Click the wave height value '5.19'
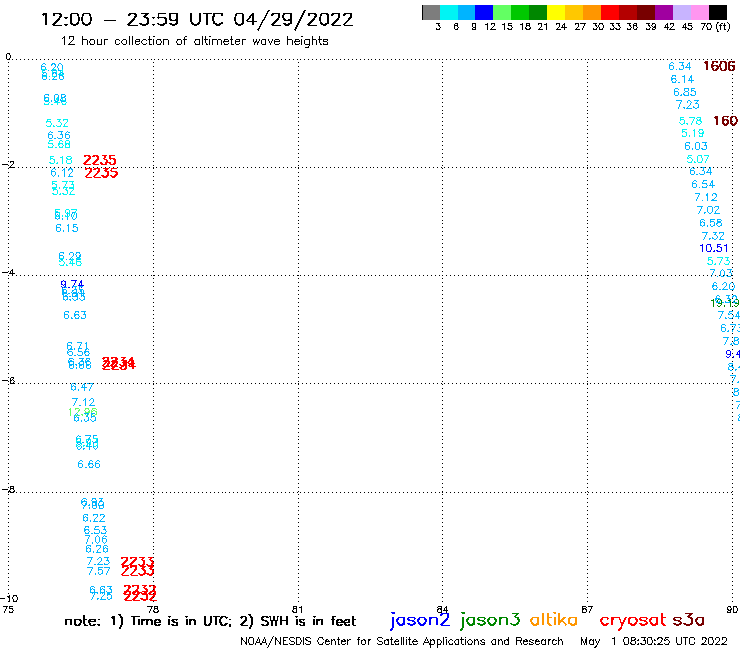 tap(692, 134)
